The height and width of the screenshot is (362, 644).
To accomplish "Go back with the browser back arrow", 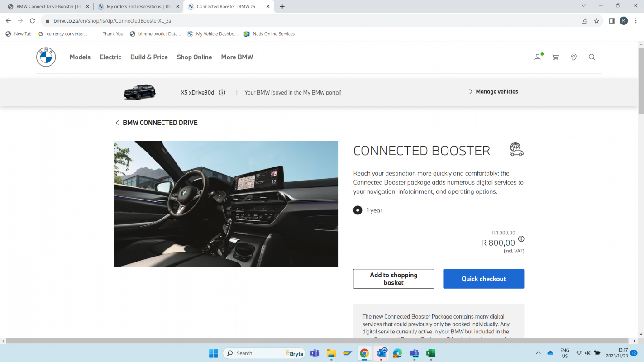I will [x=8, y=21].
